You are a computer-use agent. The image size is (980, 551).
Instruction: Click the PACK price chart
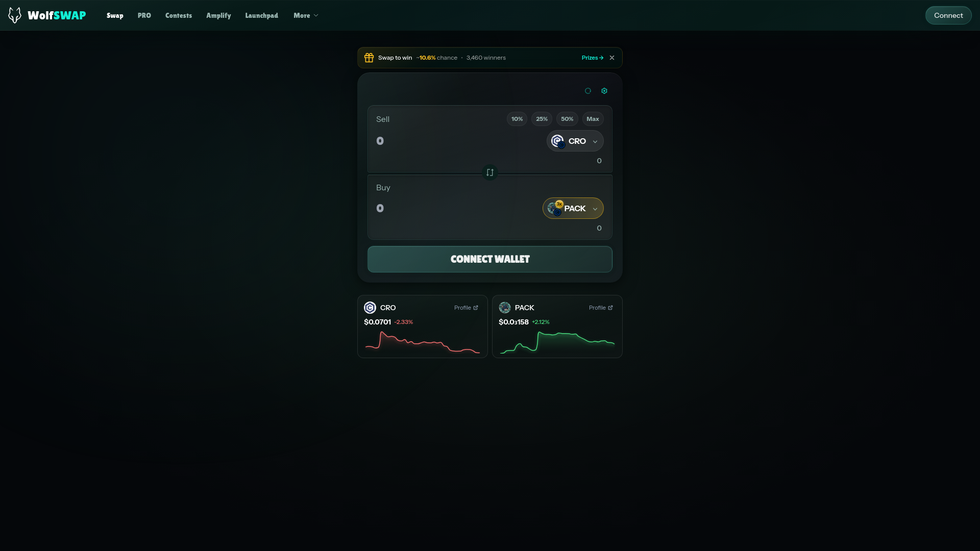(557, 342)
